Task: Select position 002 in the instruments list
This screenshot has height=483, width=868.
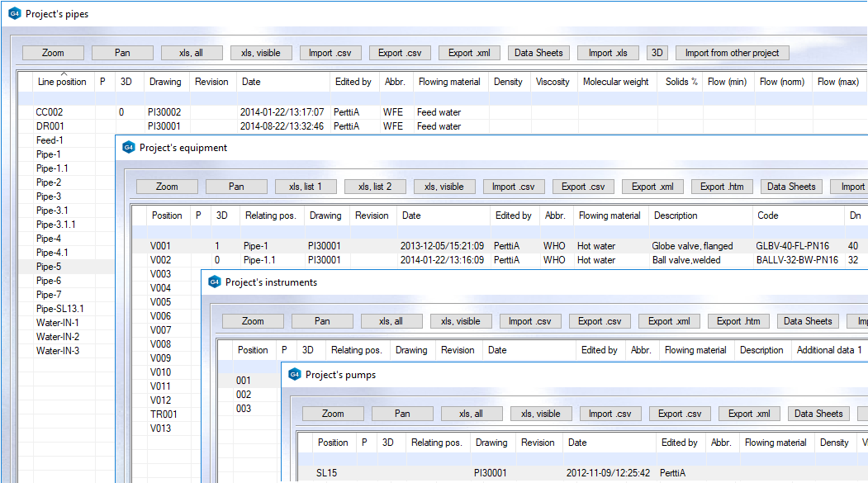Action: pyautogui.click(x=244, y=395)
